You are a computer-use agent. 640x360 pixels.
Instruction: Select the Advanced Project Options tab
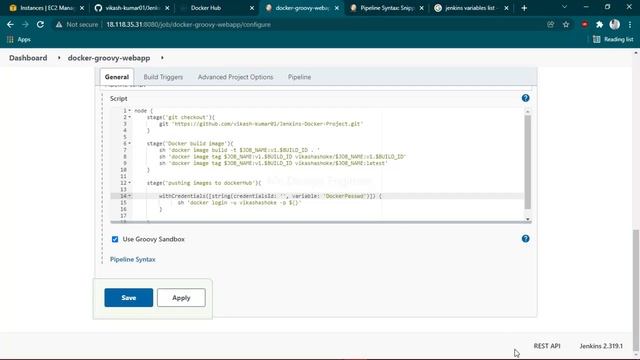coord(236,77)
